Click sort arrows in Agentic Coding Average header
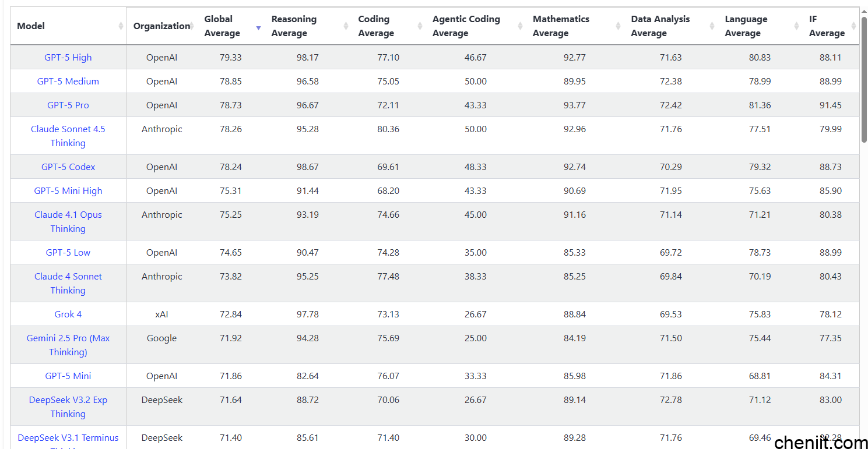The width and height of the screenshot is (868, 449). (x=520, y=26)
